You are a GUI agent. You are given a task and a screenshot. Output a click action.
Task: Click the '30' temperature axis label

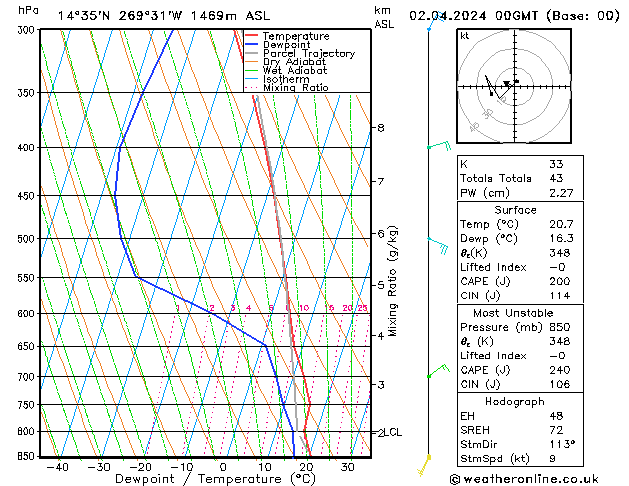347,467
